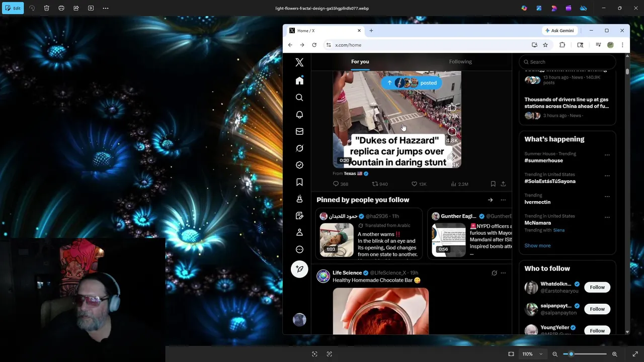644x362 pixels.
Task: Delete the image with trash icon
Action: click(x=46, y=8)
